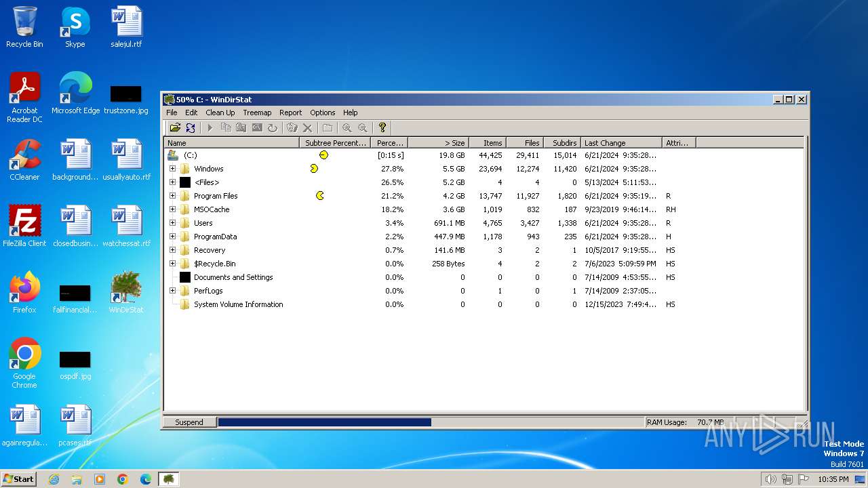868x488 pixels.
Task: Select the Recycle Bin desktop icon
Action: 24,27
